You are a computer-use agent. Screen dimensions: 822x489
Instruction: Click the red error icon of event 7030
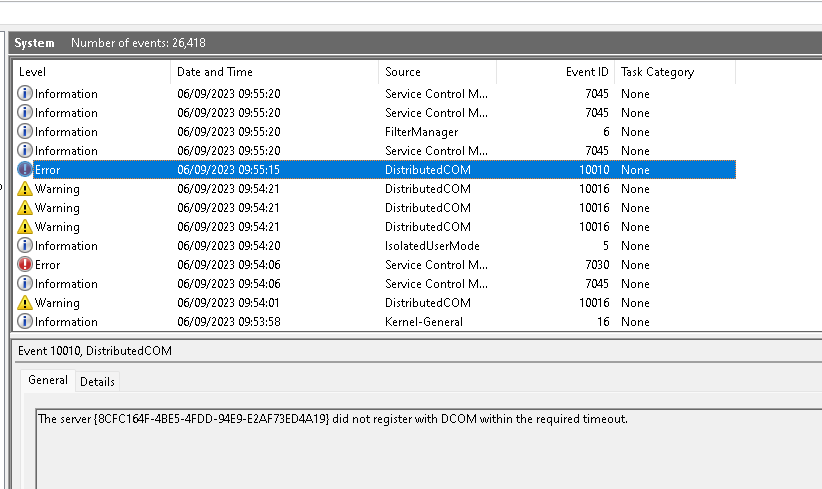coord(25,264)
